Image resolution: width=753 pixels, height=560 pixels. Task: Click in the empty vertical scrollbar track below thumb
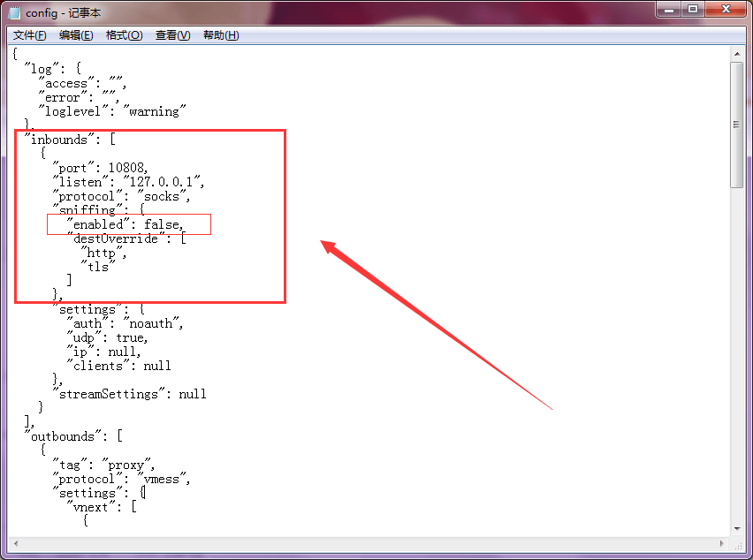coord(737,355)
